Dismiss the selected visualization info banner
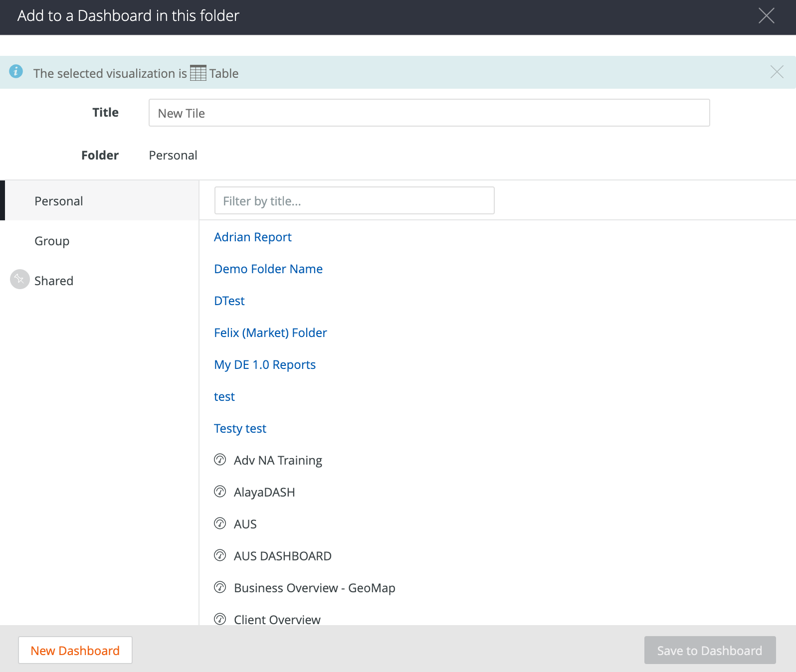 pos(777,72)
